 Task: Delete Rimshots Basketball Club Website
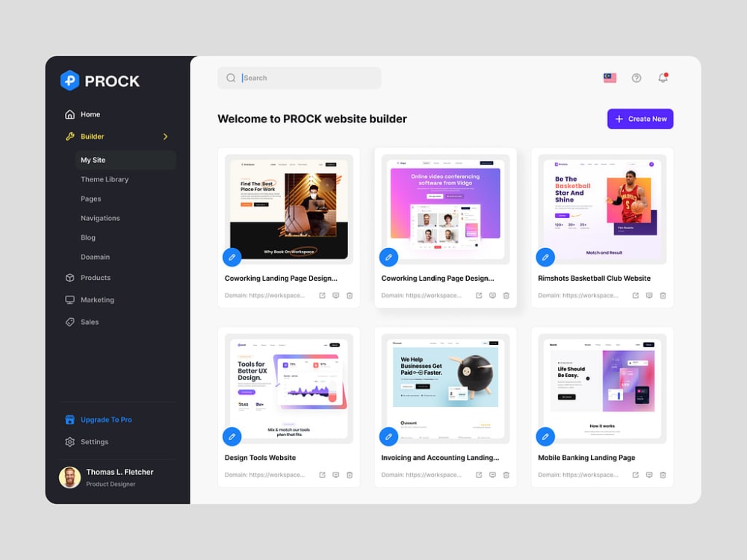[x=663, y=296]
